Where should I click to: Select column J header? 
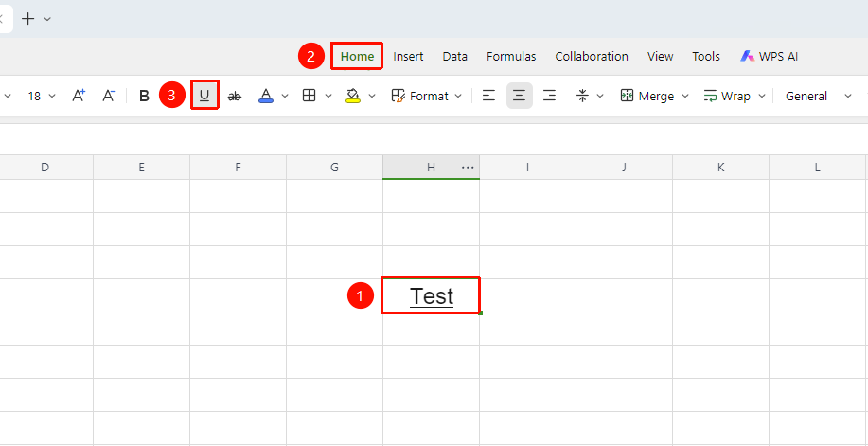pos(625,168)
